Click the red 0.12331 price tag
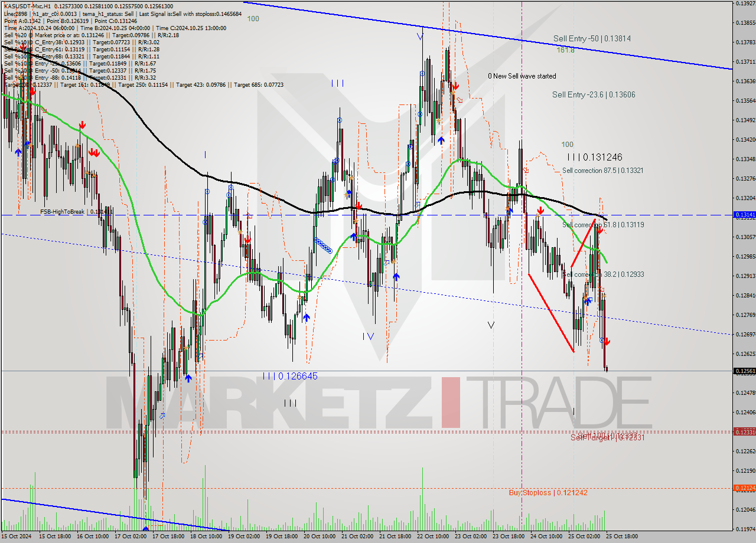756x543 pixels. (744, 432)
